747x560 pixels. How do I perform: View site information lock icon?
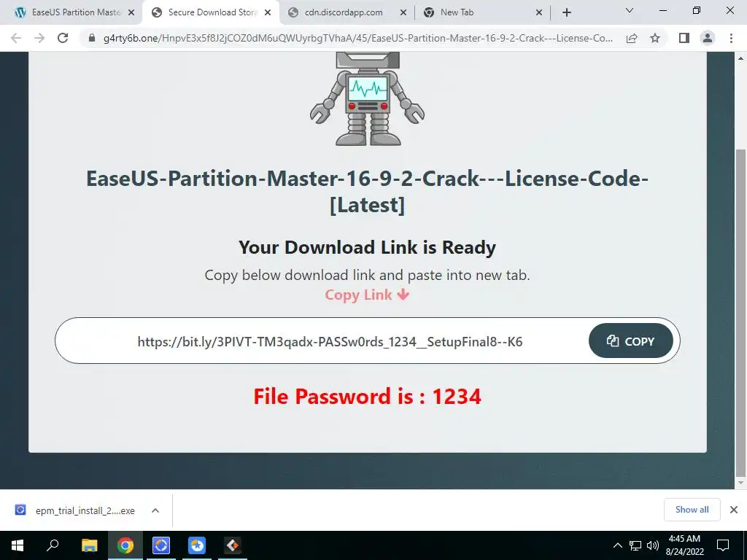92,38
